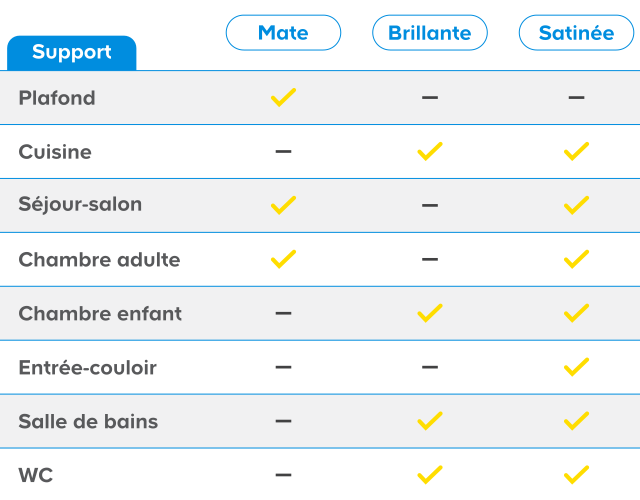Select the Brillante finish button
The image size is (640, 500).
point(430,33)
